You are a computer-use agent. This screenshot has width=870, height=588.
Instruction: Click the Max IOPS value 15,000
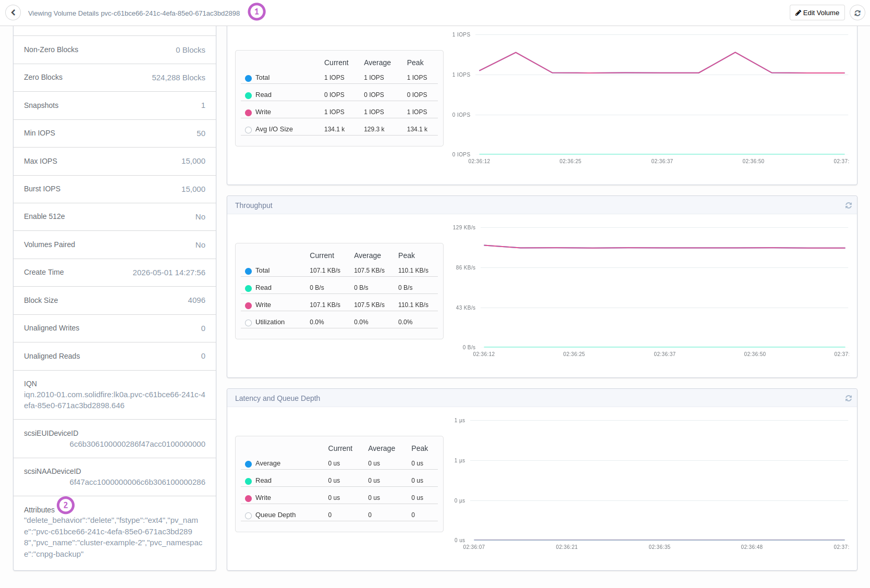193,161
